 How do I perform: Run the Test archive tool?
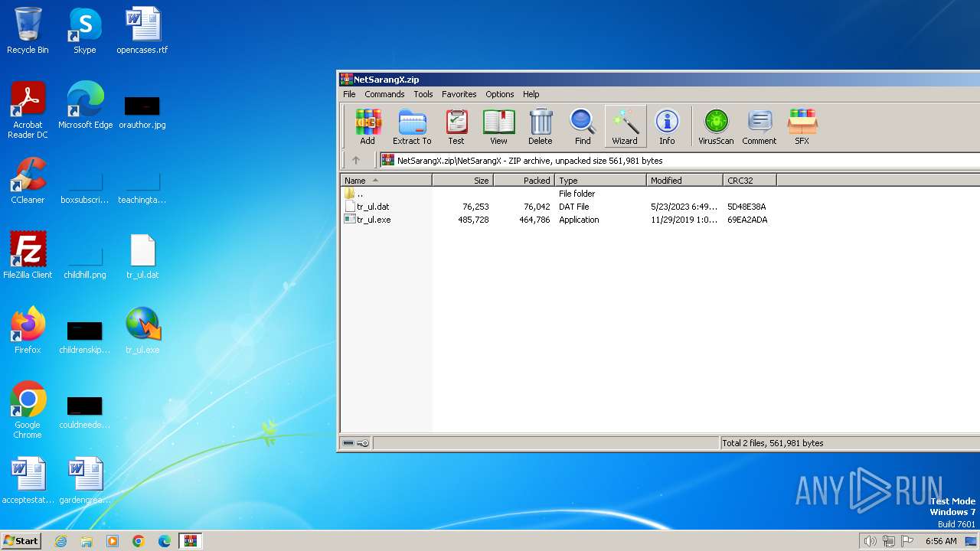coord(456,126)
